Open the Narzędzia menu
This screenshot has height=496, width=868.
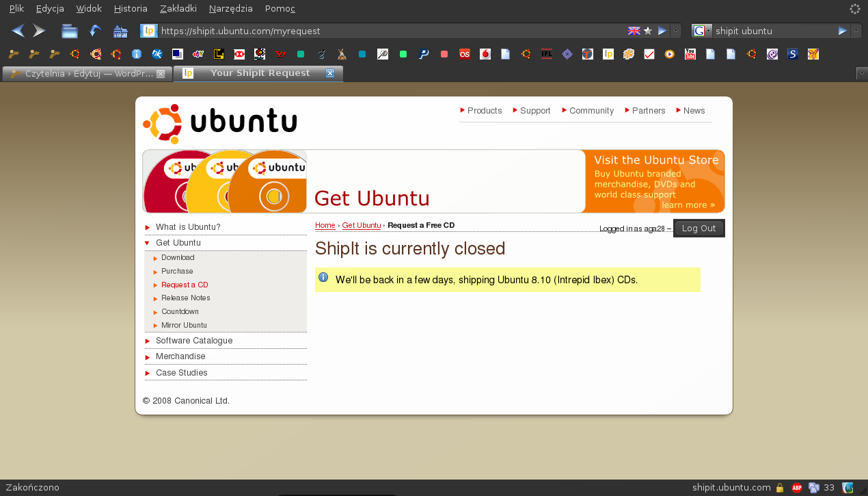click(231, 9)
